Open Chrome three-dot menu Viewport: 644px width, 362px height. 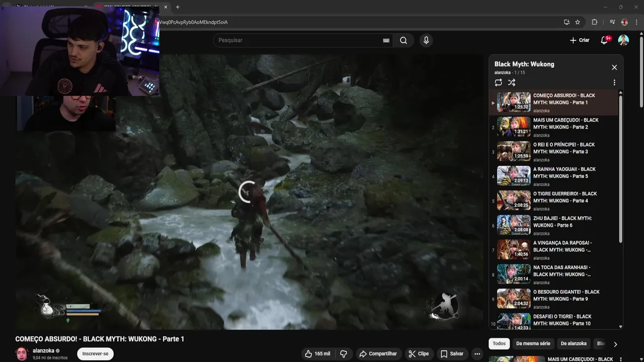pyautogui.click(x=636, y=22)
